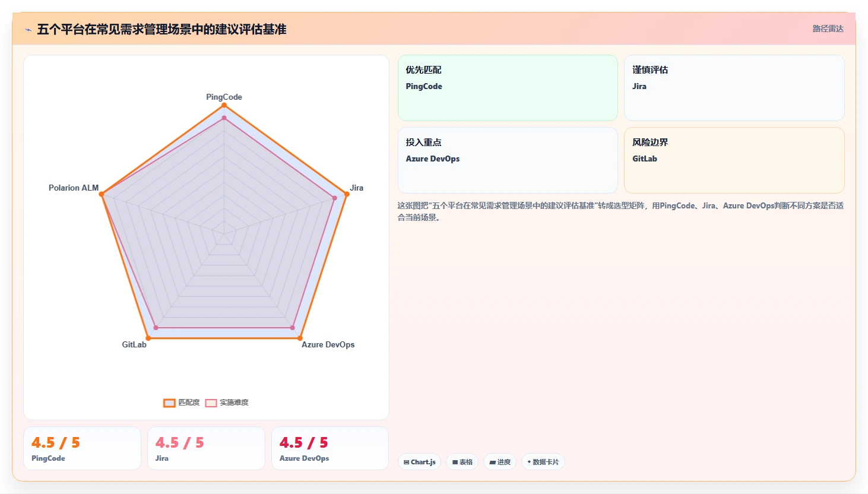The width and height of the screenshot is (868, 494).
Task: Click the Jira axis label on the radar
Action: [356, 188]
